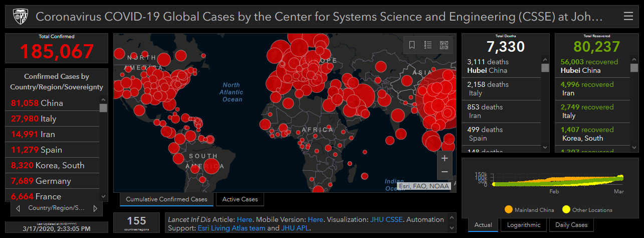This screenshot has height=238, width=644.
Task: Zoom in on the map with plus
Action: pyautogui.click(x=445, y=157)
